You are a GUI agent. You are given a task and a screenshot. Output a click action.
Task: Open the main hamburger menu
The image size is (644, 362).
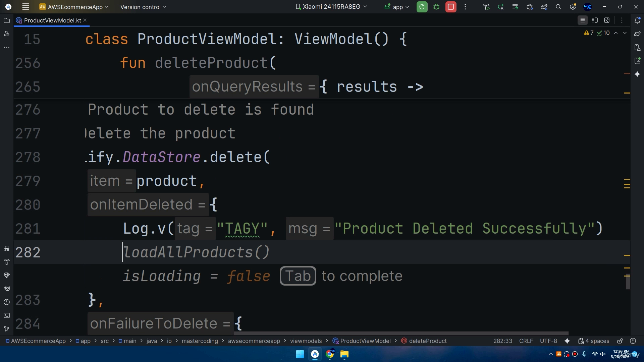pos(25,7)
